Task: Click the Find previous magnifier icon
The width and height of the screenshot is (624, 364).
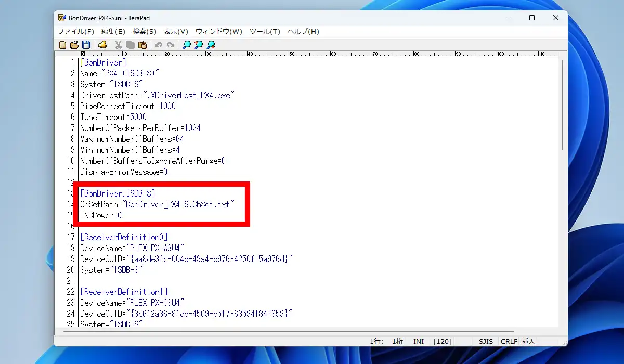Action: pyautogui.click(x=199, y=45)
